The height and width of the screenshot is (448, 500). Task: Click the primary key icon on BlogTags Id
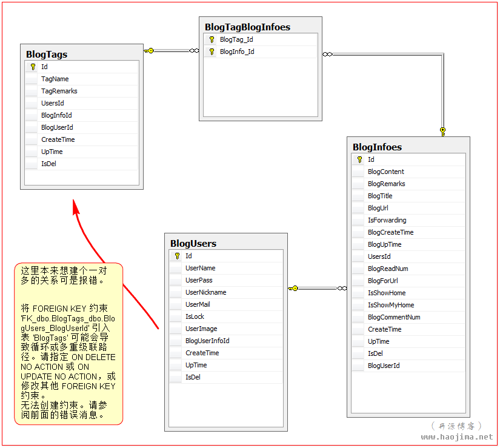(x=32, y=67)
